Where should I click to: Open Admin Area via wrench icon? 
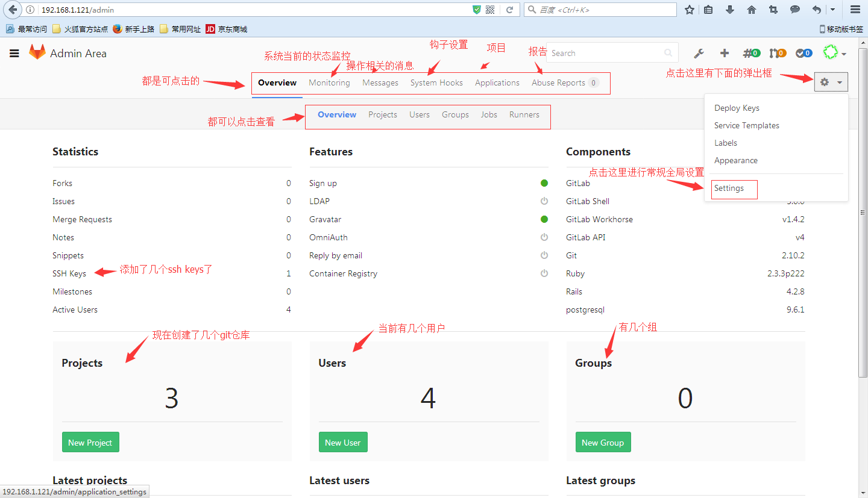[699, 53]
